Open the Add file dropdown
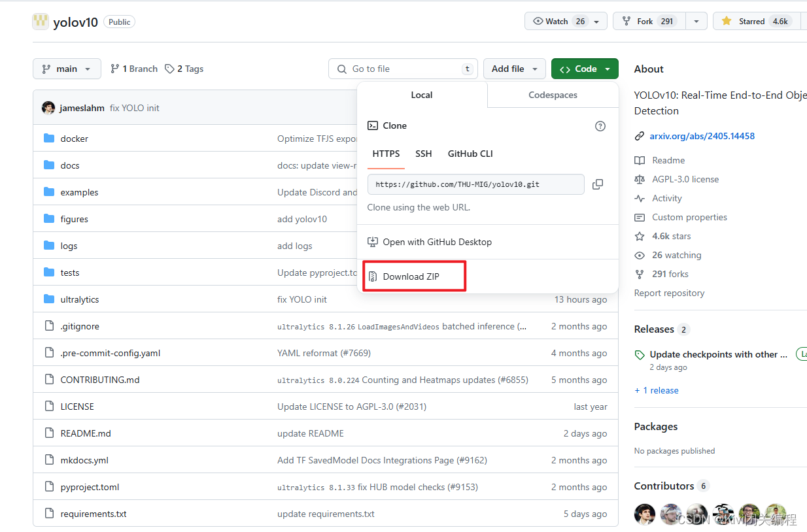Image resolution: width=807 pixels, height=532 pixels. click(x=515, y=69)
